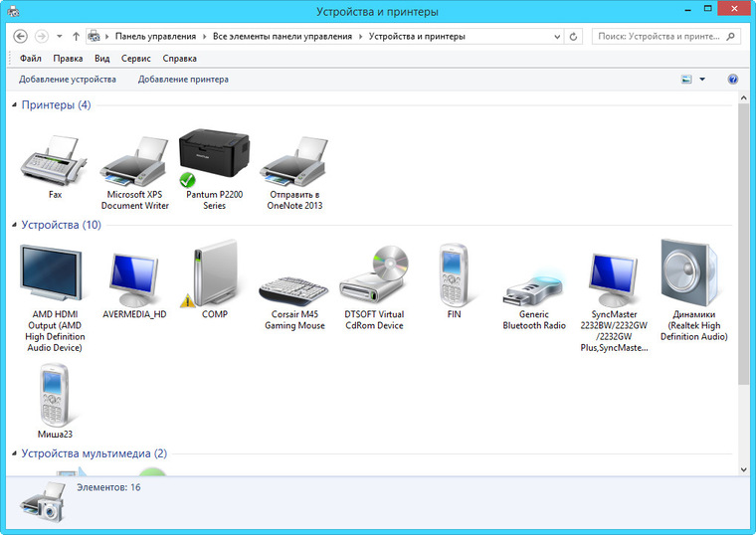Open recent locations dropdown arrow
This screenshot has height=535, width=756.
[x=60, y=36]
